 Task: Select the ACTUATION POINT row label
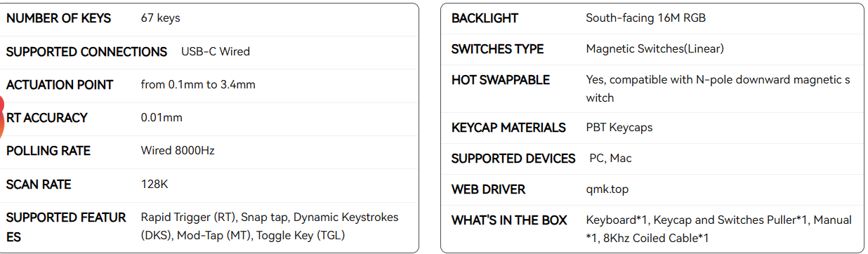[60, 85]
